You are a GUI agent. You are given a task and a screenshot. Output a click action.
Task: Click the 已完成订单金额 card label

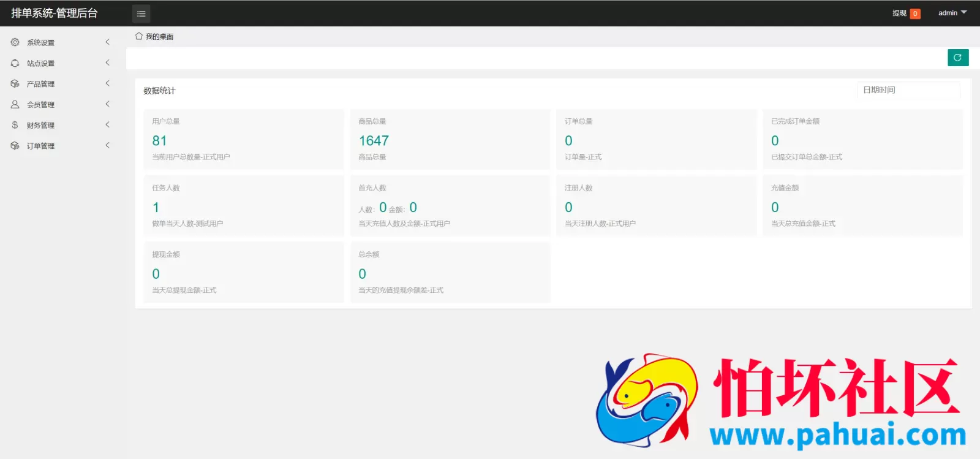click(795, 121)
